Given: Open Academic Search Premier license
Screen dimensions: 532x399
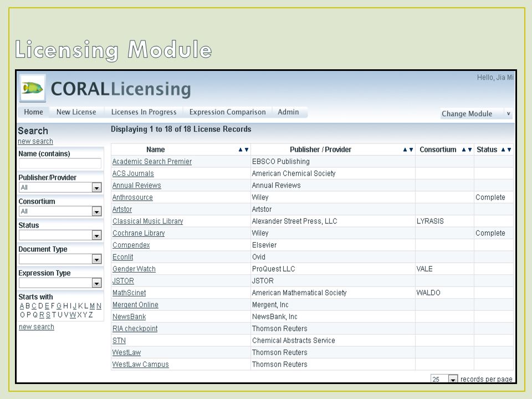Looking at the screenshot, I should click(152, 161).
